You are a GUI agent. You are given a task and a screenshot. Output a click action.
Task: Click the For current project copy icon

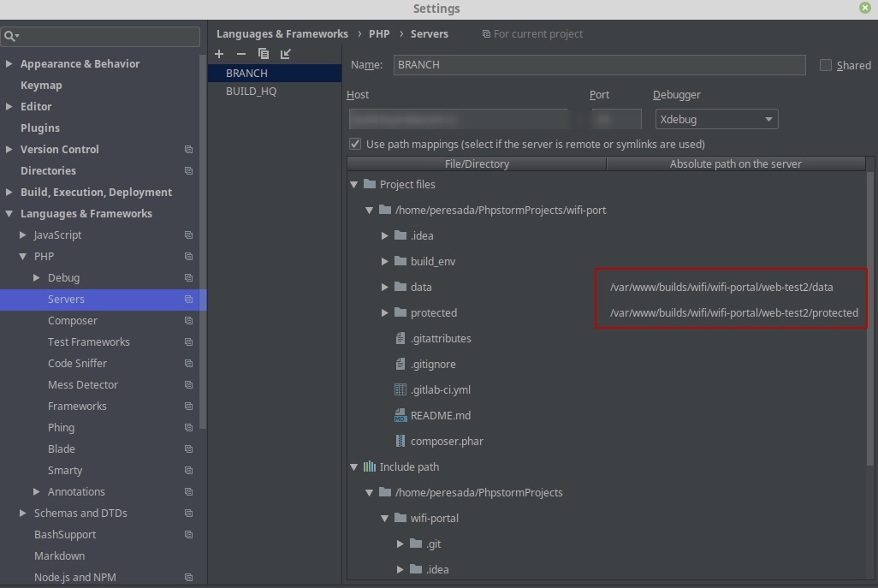point(487,34)
